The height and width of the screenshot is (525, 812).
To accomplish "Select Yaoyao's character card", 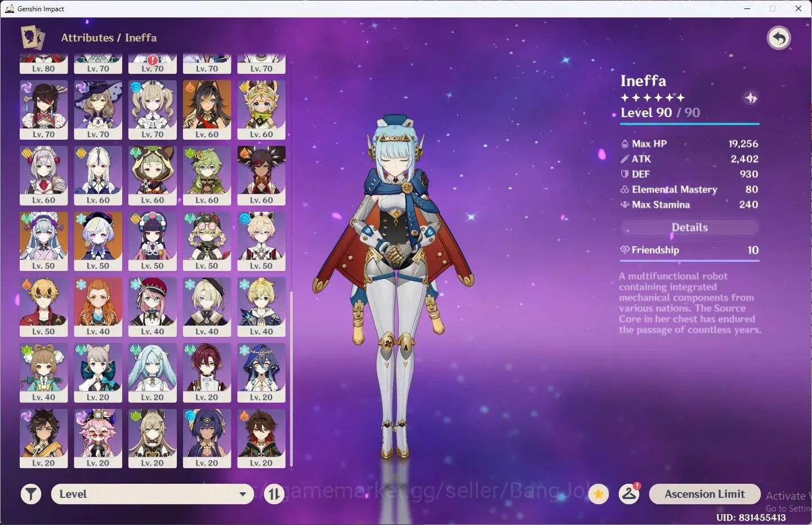I will coord(44,373).
